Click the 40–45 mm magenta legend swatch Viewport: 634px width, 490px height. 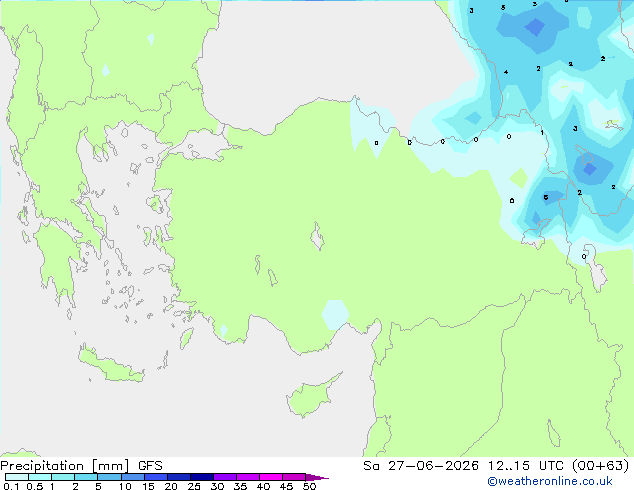[271, 477]
